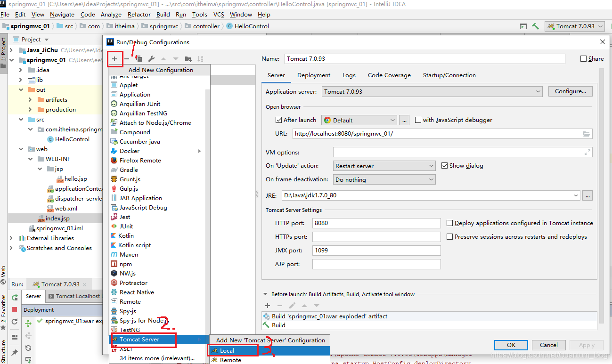Click HTTP port field 8080

[x=376, y=223]
